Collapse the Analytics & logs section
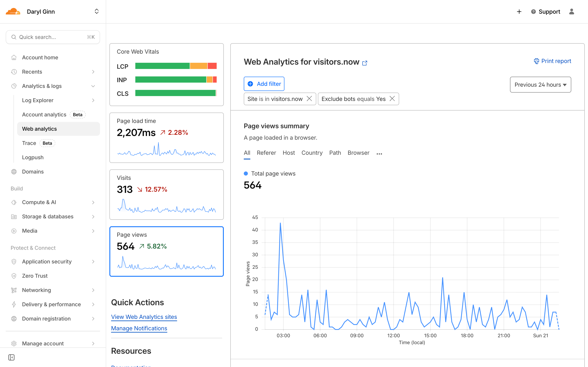This screenshot has height=367, width=588. [x=93, y=86]
